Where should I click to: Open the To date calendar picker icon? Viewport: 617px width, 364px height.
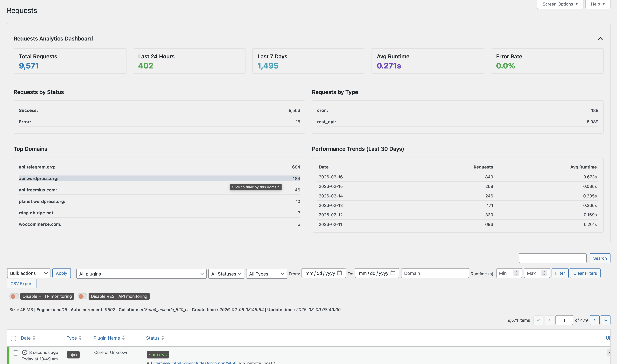click(x=393, y=273)
